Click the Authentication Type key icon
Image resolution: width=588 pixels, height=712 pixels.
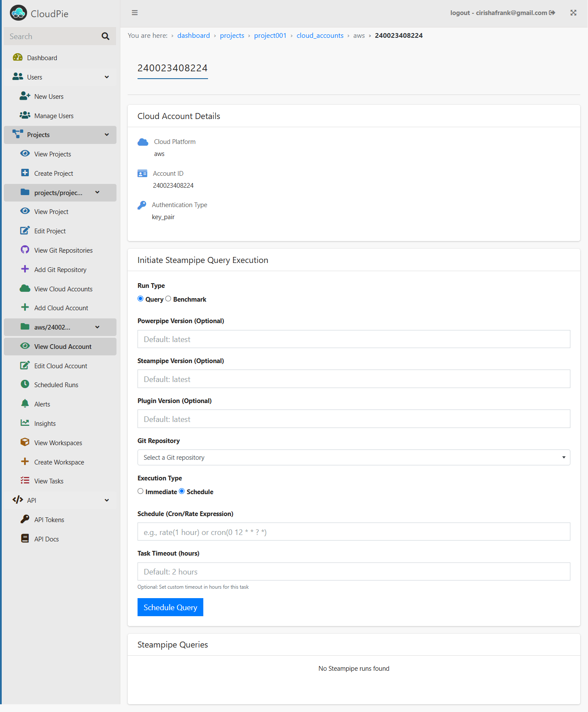pyautogui.click(x=142, y=205)
